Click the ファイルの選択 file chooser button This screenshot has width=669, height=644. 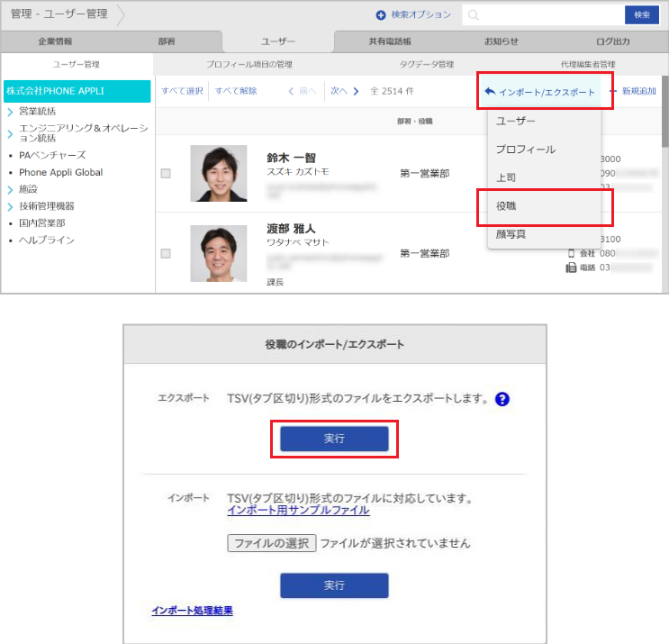tap(271, 543)
